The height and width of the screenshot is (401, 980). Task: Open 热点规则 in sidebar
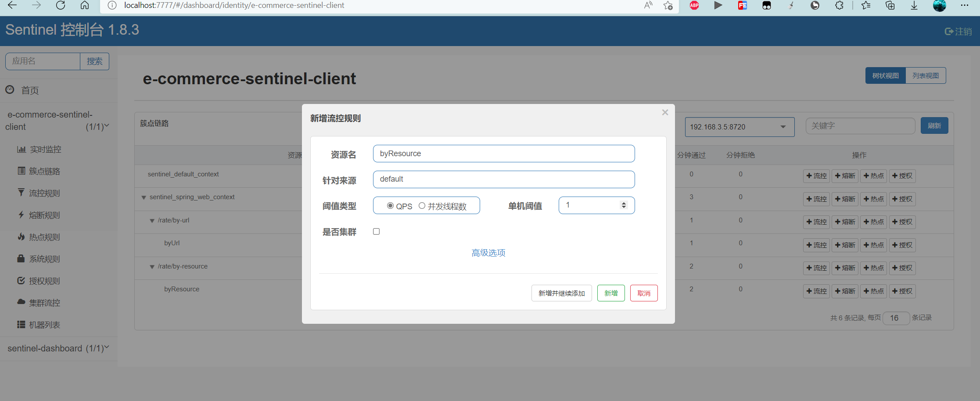[x=44, y=237]
